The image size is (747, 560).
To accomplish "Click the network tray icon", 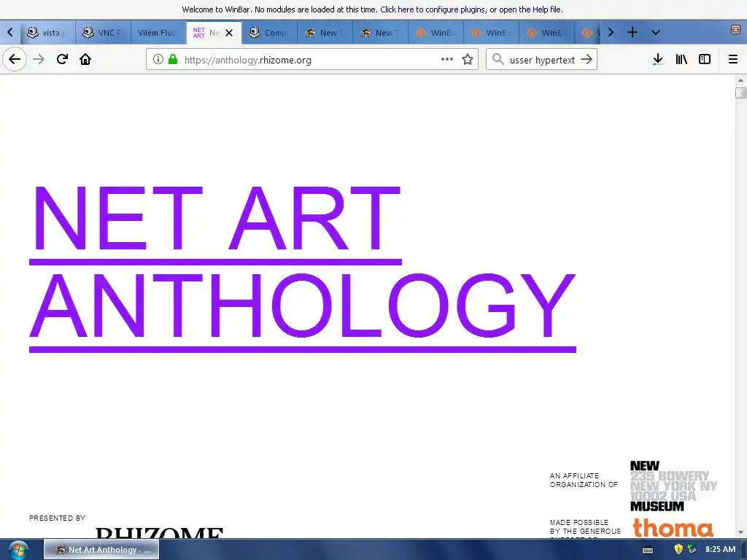I will (x=692, y=549).
